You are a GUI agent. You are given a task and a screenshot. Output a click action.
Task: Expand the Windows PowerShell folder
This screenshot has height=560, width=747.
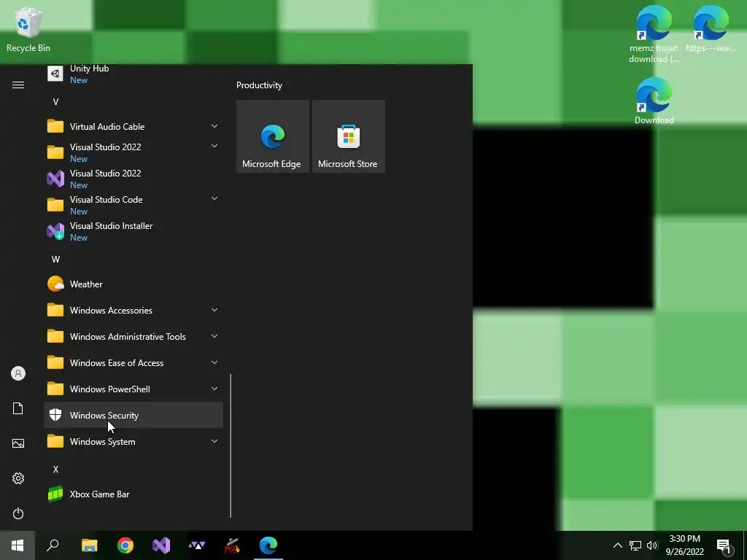[133, 389]
